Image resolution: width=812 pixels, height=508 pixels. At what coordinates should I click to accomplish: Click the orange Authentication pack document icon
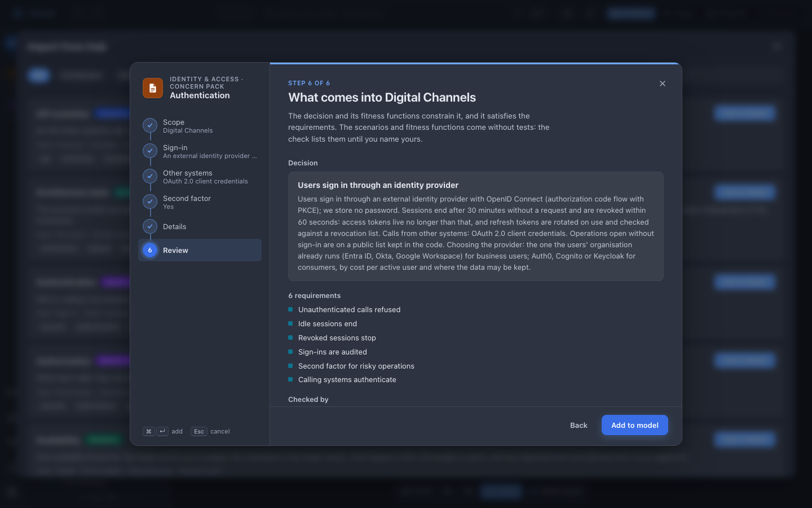point(153,88)
